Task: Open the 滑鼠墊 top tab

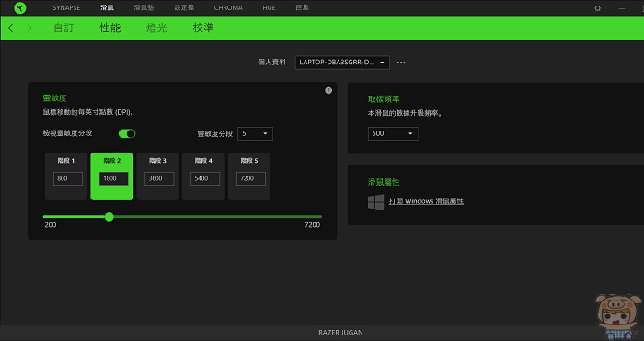Action: 144,7
